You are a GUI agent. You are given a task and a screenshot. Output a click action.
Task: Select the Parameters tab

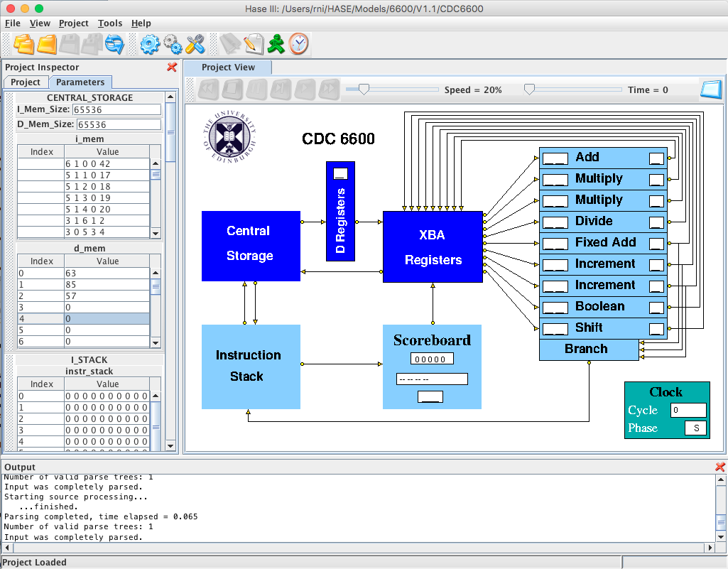(80, 82)
